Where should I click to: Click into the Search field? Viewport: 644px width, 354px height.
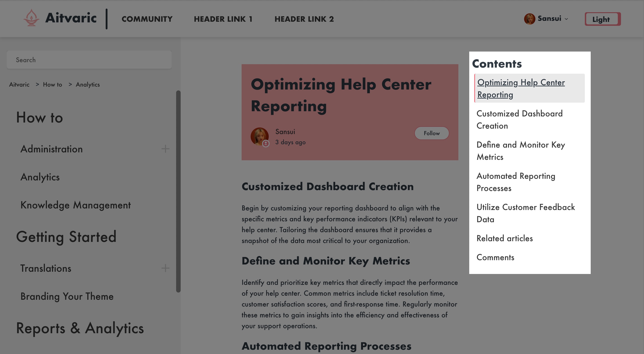pos(89,60)
